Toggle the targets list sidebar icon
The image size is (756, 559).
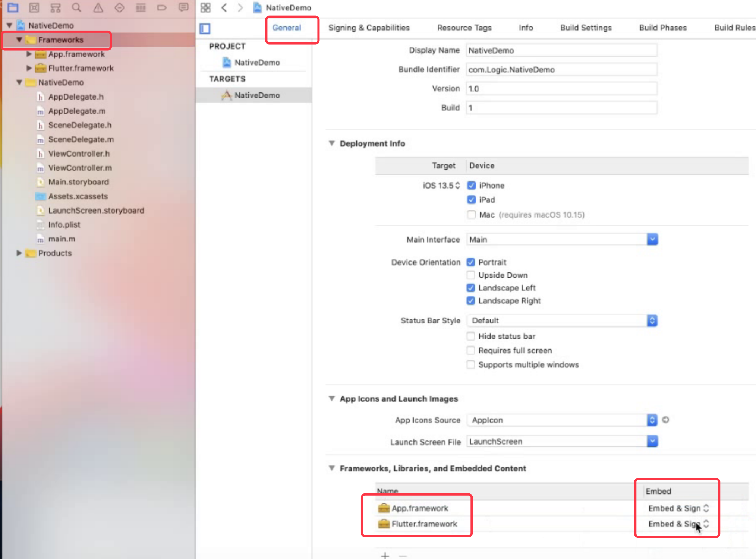point(205,28)
